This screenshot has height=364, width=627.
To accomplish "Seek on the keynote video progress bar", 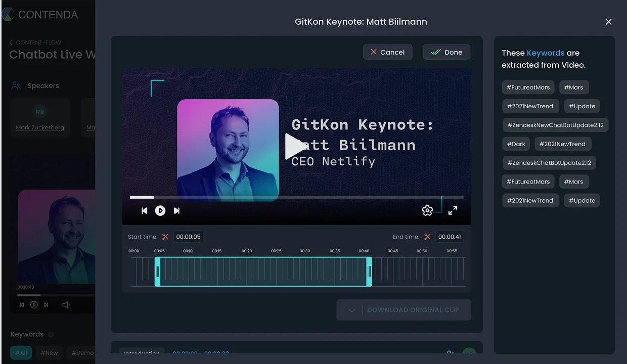I will (x=296, y=197).
